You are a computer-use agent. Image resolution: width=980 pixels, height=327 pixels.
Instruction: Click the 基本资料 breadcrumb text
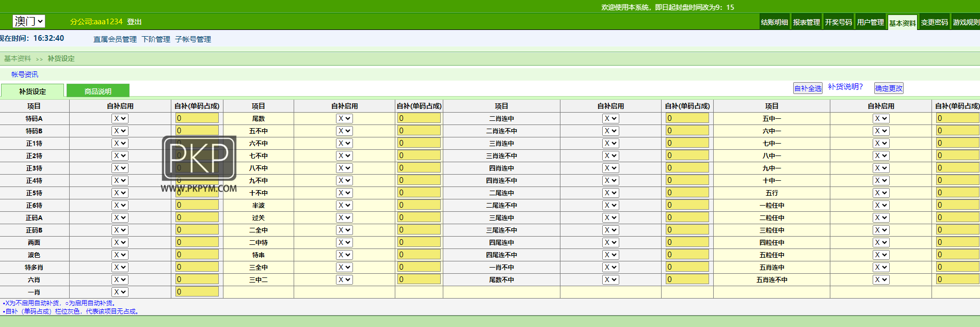pos(18,59)
